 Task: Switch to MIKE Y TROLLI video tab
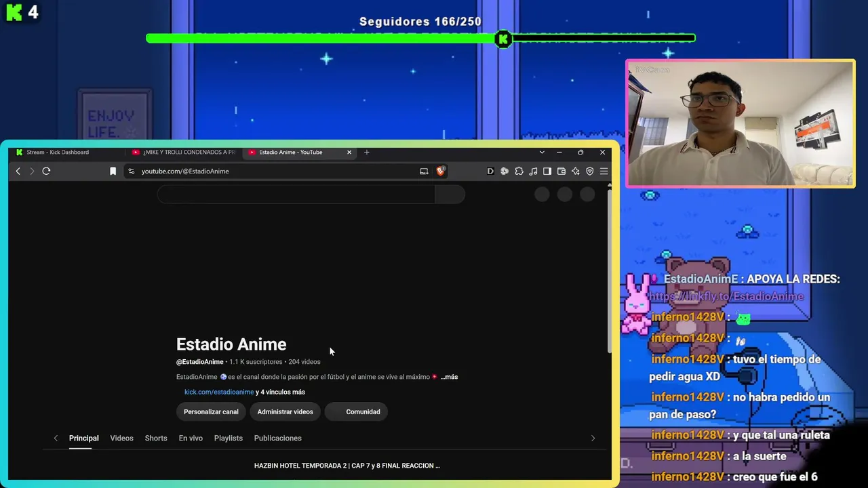tap(183, 152)
